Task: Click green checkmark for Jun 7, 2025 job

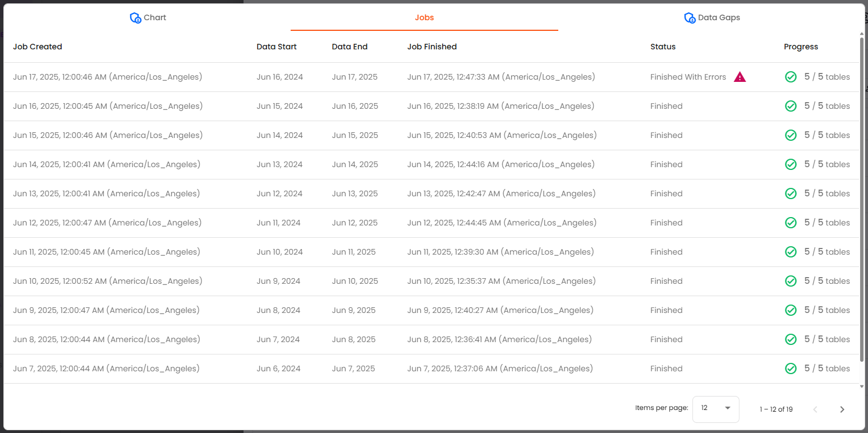Action: coord(791,368)
